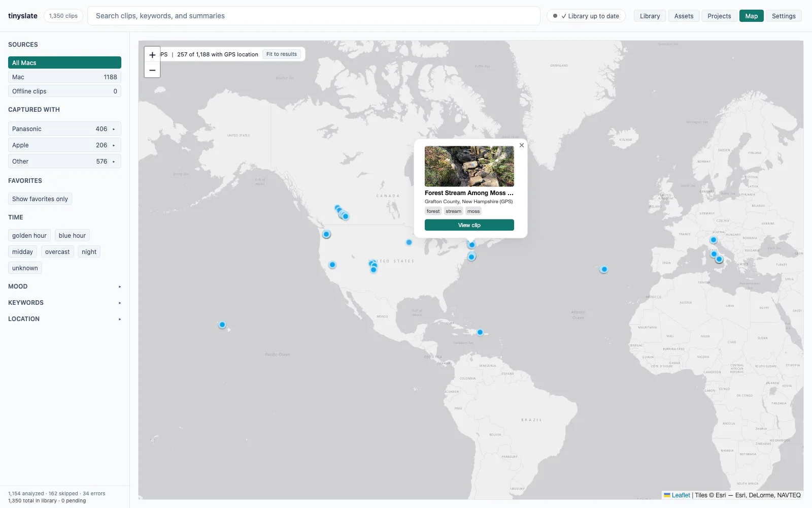Expand the MOOD filter section
Screen dimensions: 812x508
pos(64,287)
